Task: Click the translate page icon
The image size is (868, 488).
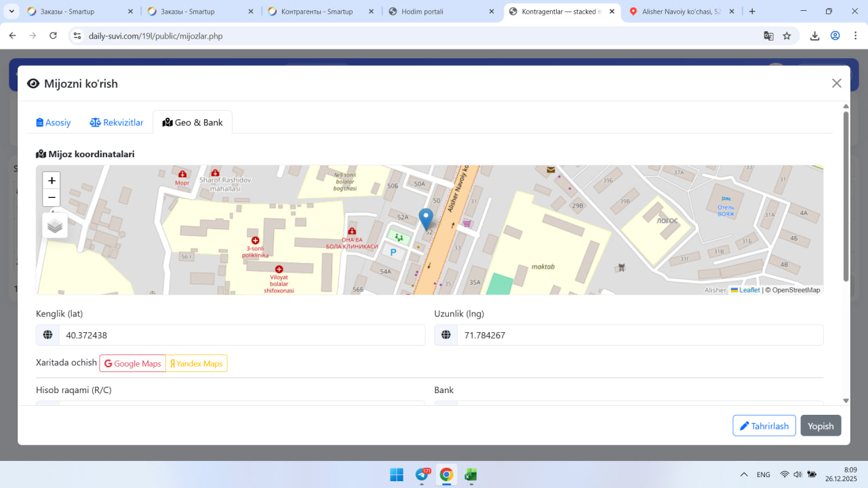Action: [768, 36]
